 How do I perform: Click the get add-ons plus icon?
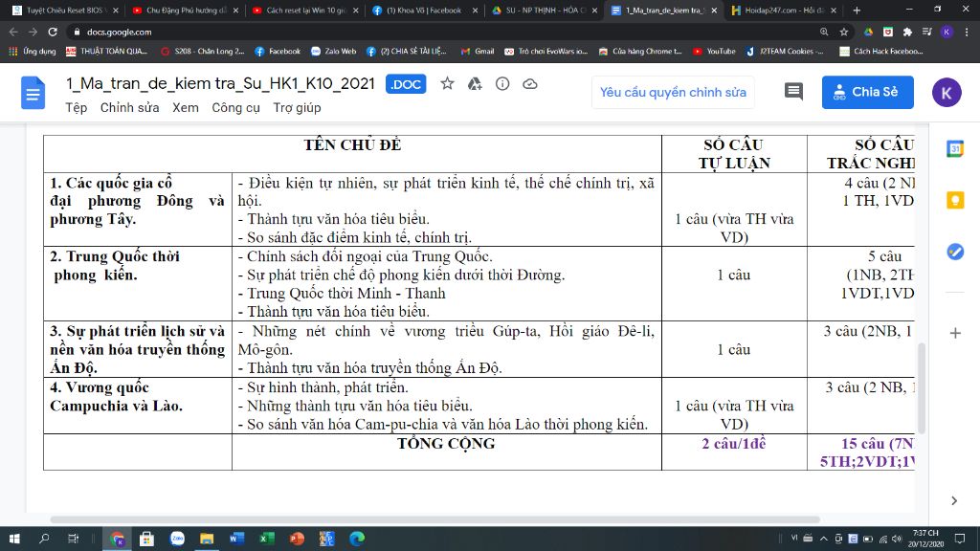[955, 333]
